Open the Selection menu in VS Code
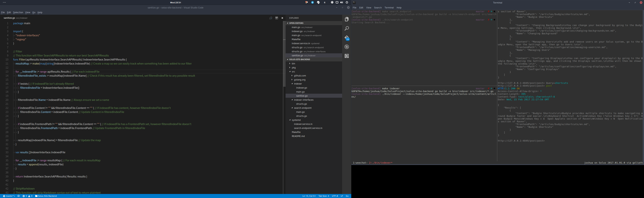This screenshot has height=198, width=644. pos(18,12)
